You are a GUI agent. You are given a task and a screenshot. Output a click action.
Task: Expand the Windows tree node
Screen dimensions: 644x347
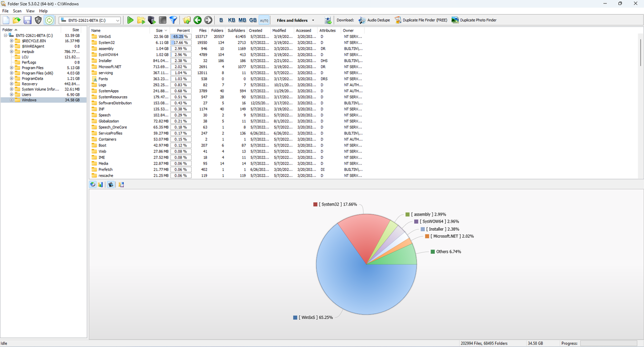[x=12, y=100]
